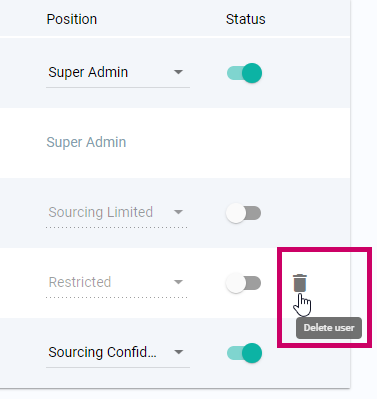Screen dimensions: 377x399
Task: Click the Status column header
Action: (246, 19)
